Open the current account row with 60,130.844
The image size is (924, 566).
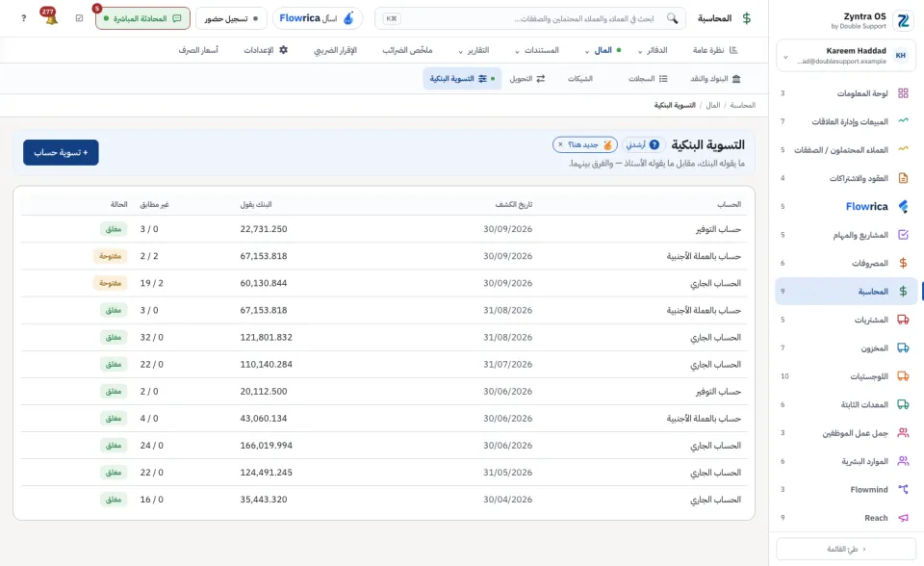[384, 283]
